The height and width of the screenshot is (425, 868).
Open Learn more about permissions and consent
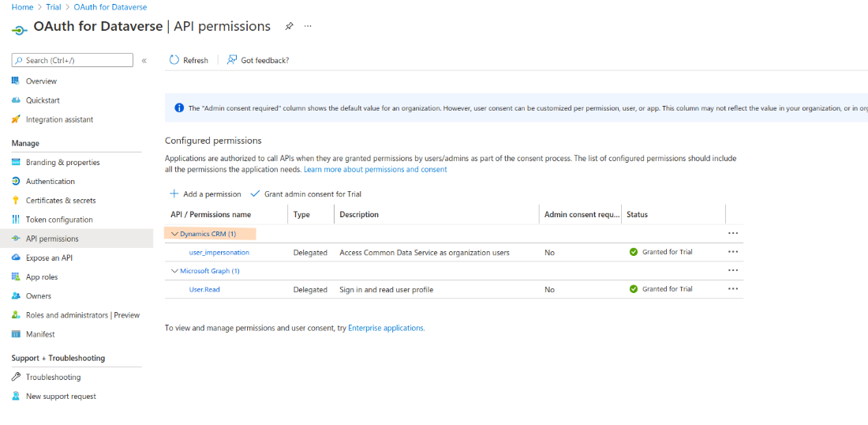coord(376,170)
